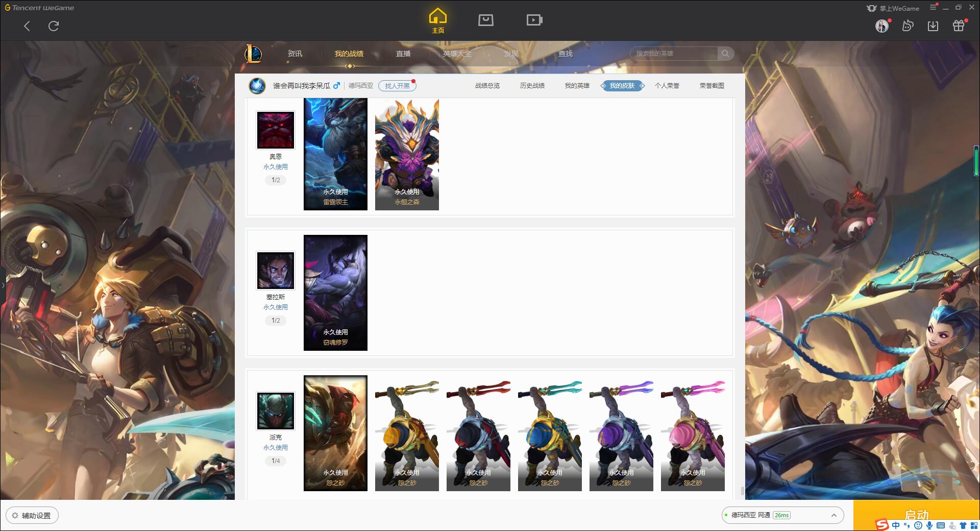
Task: Click the male gender symbol beside summoner name
Action: pos(336,86)
